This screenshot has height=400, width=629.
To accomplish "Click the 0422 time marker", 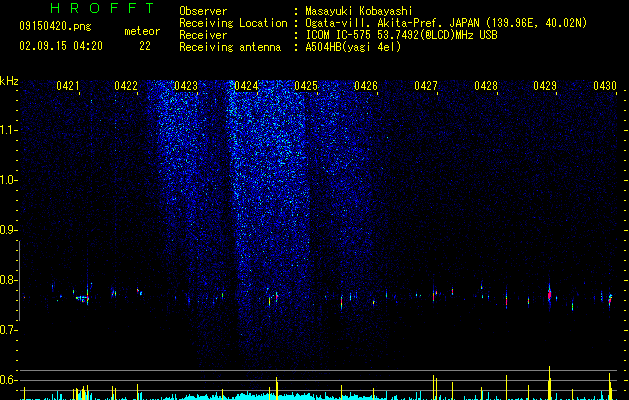I will click(126, 86).
